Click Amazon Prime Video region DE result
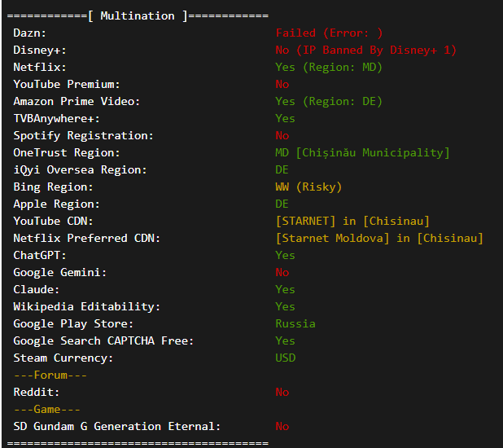The image size is (503, 448). click(328, 101)
